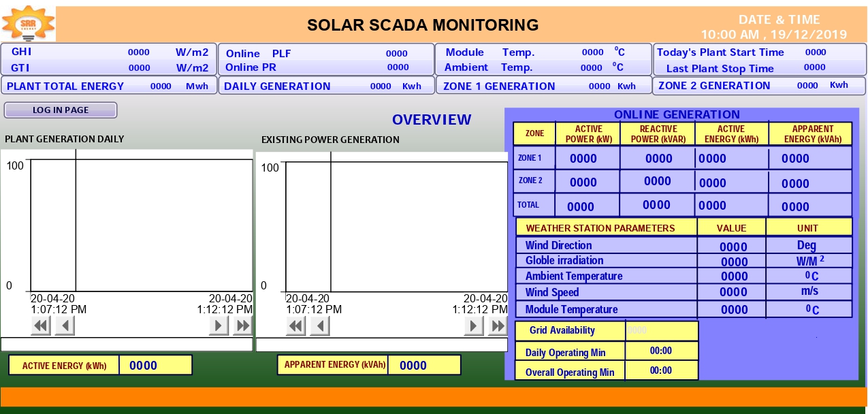Open the LOG IN PAGE button
This screenshot has width=868, height=414.
[61, 110]
